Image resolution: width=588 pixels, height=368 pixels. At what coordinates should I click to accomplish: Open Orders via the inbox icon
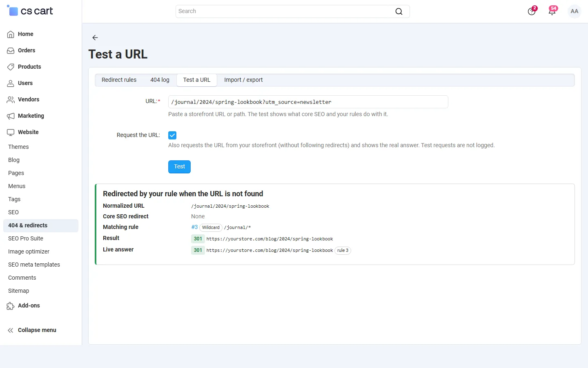(x=11, y=51)
